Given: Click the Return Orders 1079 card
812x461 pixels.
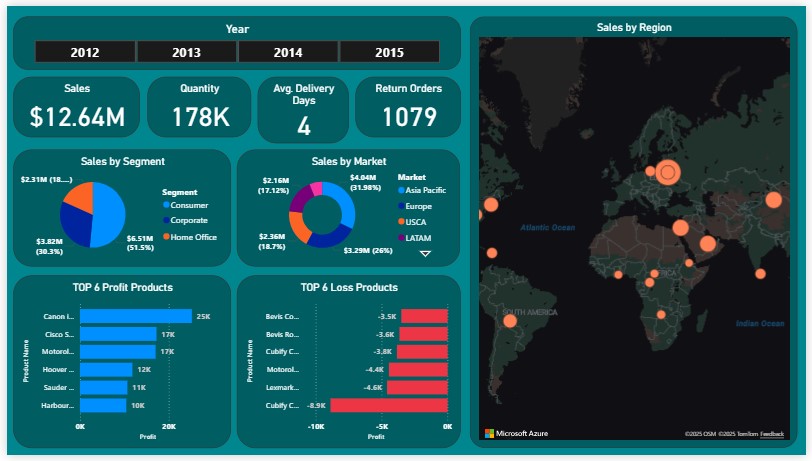Looking at the screenshot, I should [x=409, y=107].
